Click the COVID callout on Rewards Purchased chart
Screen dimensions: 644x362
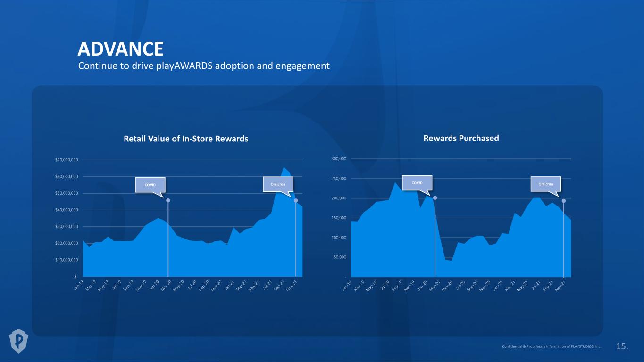[x=417, y=182]
